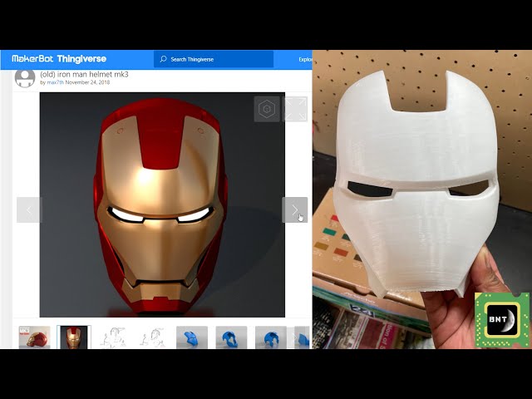Viewport: 532px width, 399px height.
Task: Click the Search Thingiverse input field
Action: 214,59
